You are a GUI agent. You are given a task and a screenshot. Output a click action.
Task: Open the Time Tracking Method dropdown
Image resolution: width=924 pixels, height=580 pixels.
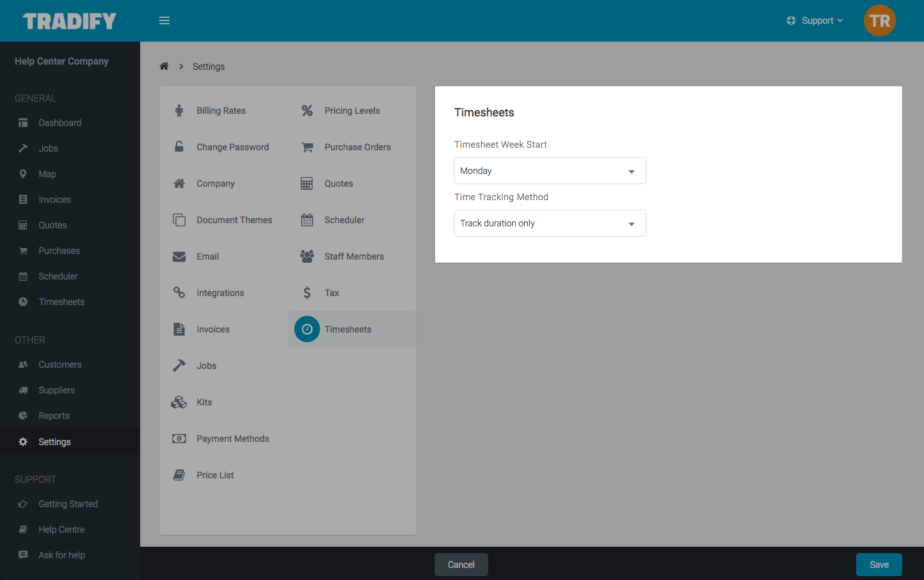(x=550, y=223)
